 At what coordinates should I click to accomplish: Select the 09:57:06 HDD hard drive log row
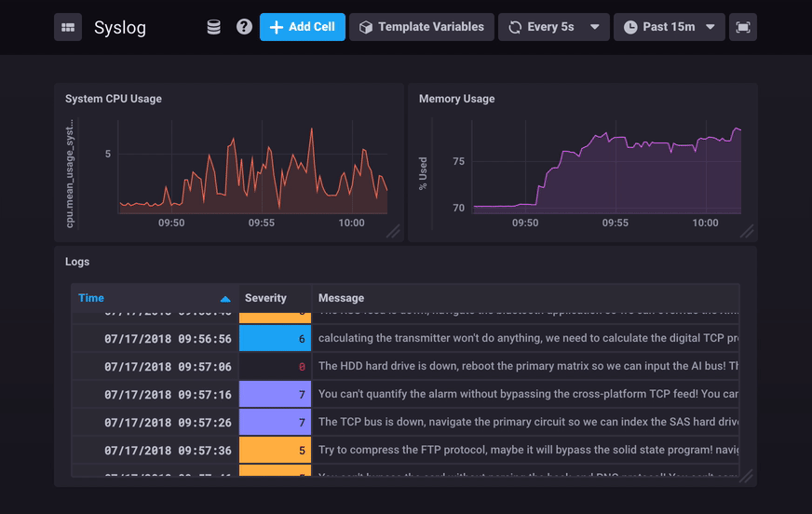(x=528, y=367)
